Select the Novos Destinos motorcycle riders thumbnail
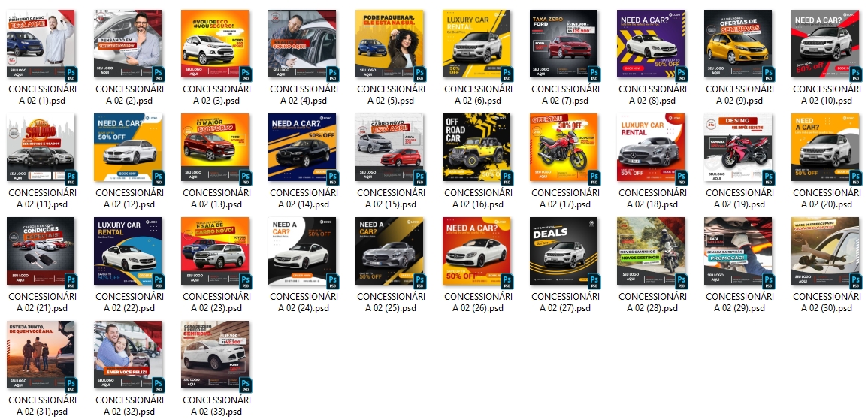This screenshot has height=420, width=868. tap(651, 251)
